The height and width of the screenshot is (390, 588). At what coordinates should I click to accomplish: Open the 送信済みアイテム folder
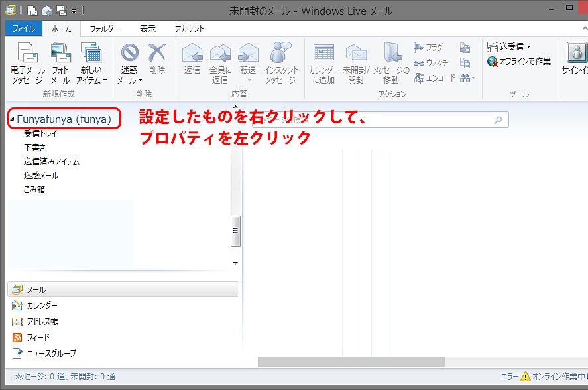coord(52,161)
